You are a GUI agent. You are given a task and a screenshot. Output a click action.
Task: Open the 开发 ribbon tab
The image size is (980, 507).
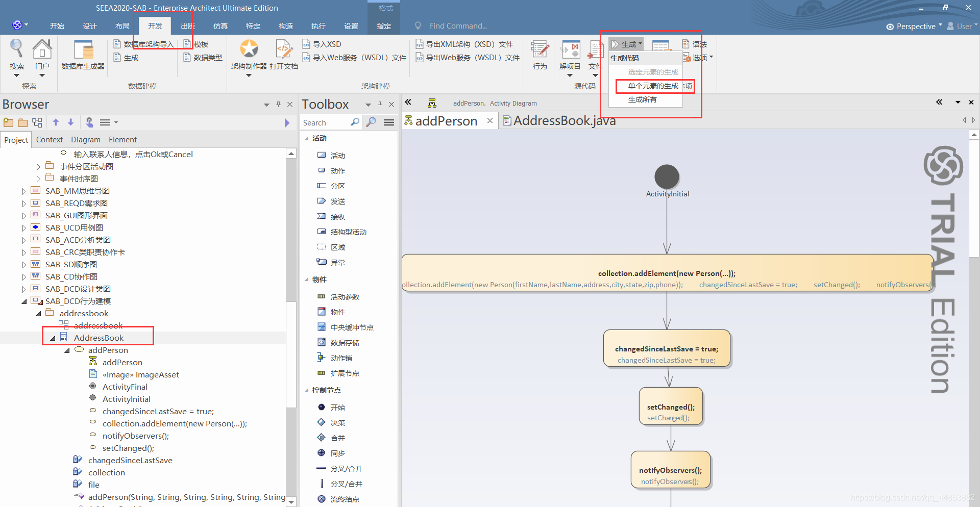click(x=155, y=26)
